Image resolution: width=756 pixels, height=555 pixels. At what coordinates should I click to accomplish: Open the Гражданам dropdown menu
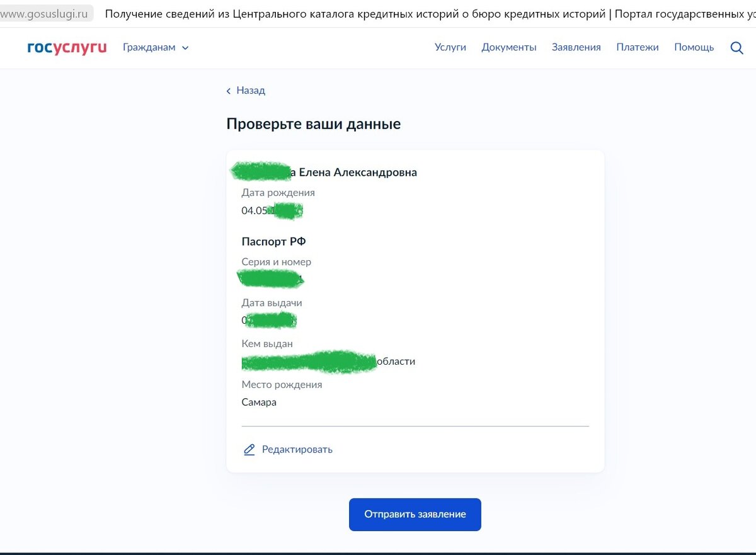click(151, 47)
